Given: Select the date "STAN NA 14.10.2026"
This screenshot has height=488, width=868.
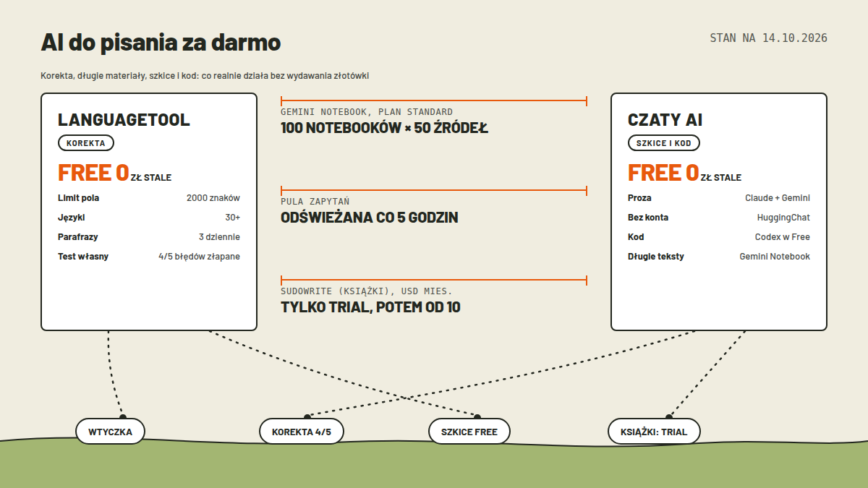Looking at the screenshot, I should (x=768, y=38).
